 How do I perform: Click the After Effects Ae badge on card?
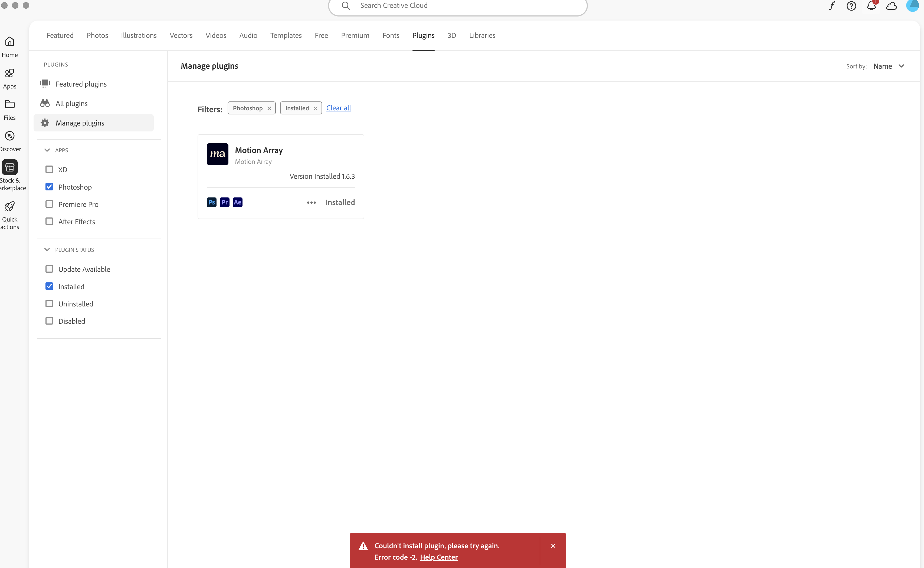coord(238,202)
